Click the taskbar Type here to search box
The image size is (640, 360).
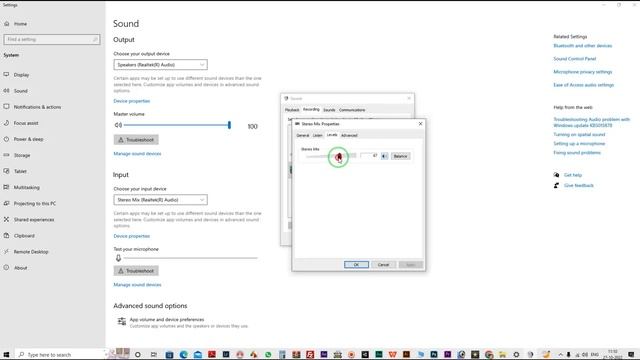click(x=61, y=355)
